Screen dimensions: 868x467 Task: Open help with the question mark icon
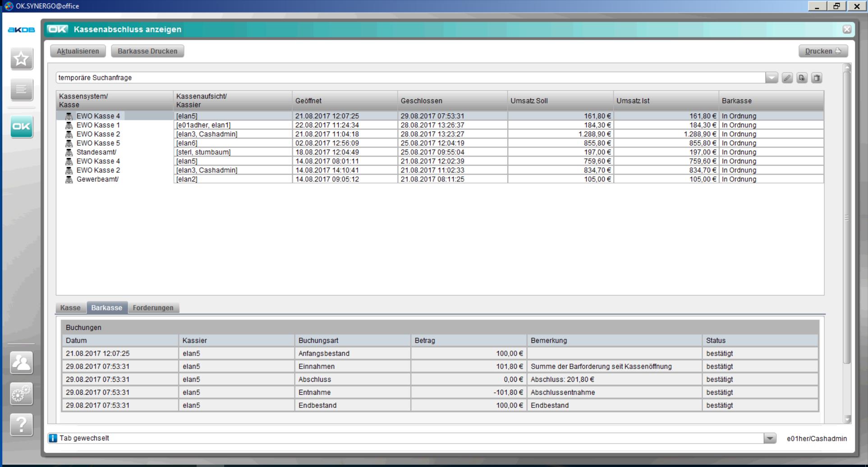(x=21, y=425)
